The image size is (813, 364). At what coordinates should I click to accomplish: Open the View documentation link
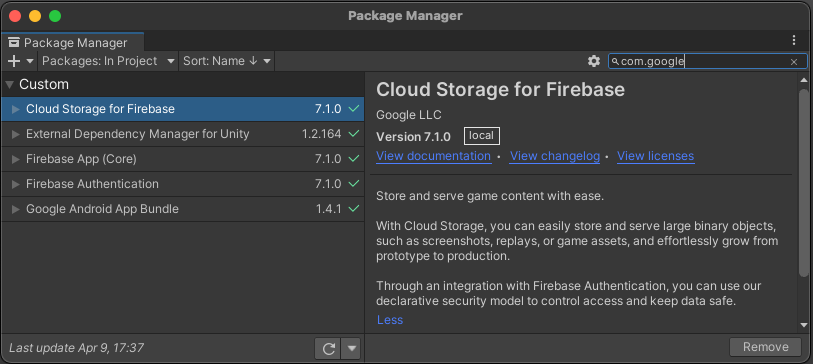tap(433, 156)
